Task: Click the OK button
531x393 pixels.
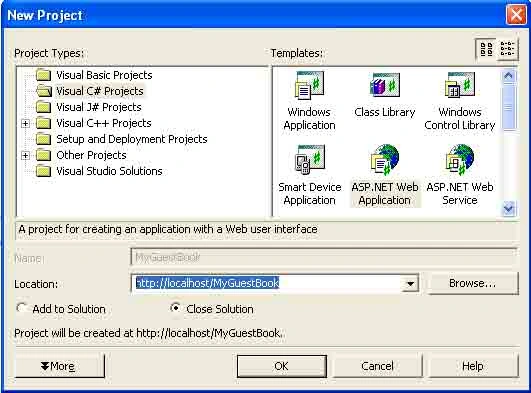Action: tap(282, 366)
